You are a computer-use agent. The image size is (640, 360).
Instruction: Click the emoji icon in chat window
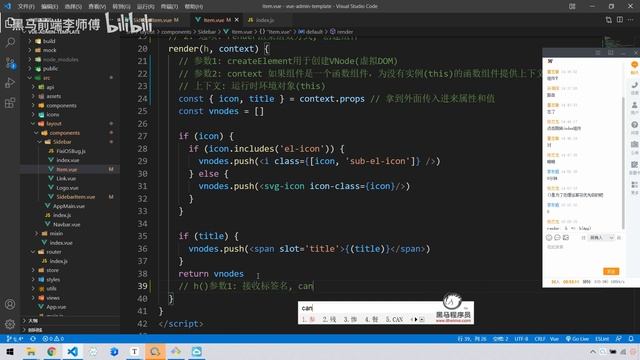pyautogui.click(x=549, y=238)
